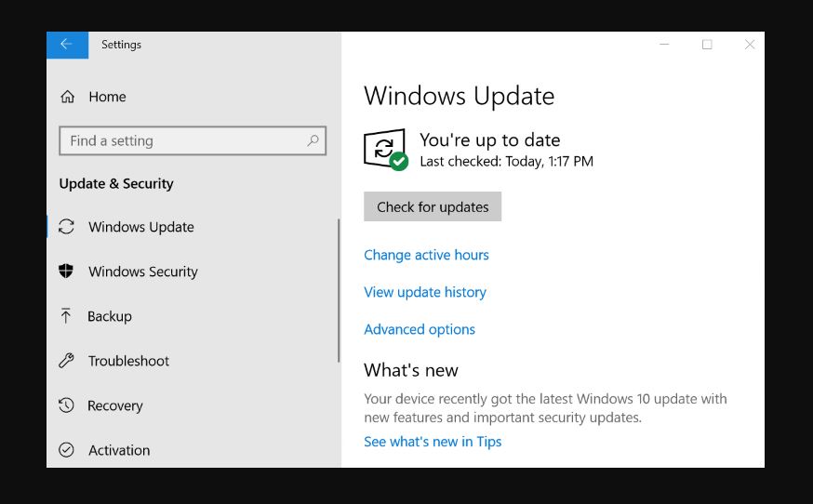
Task: Click the Backup upload arrow icon
Action: pos(66,316)
